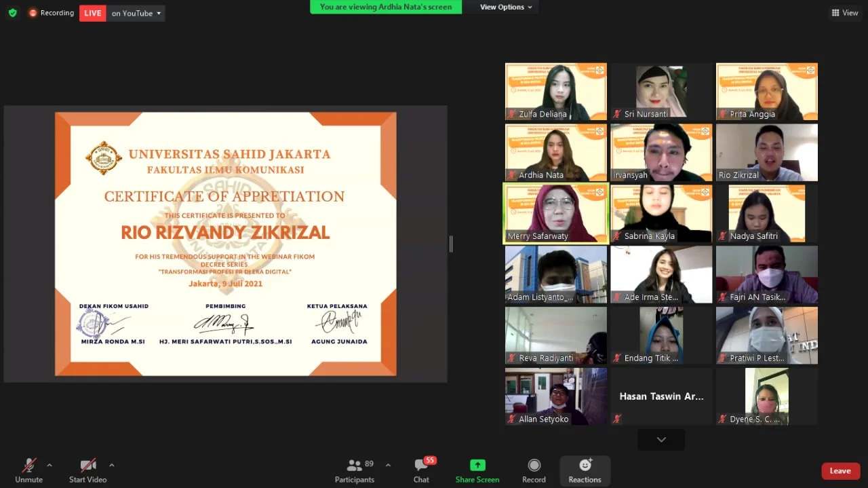Click the muted mic icon beside Sabrina Kayla
This screenshot has width=868, height=488.
coord(617,236)
